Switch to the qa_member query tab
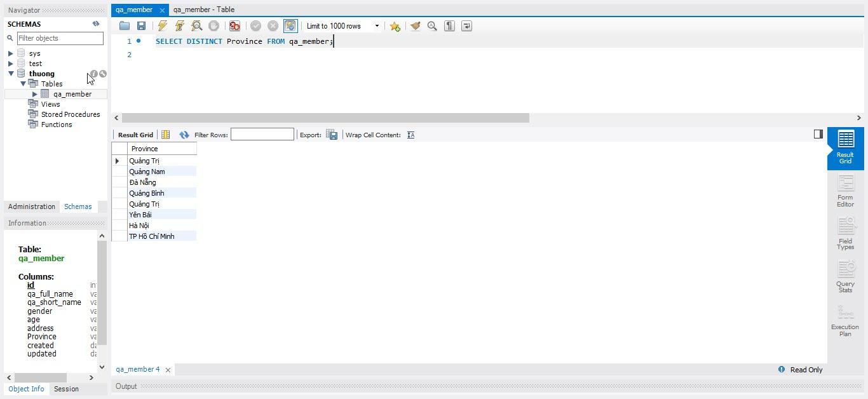868x399 pixels. point(134,10)
